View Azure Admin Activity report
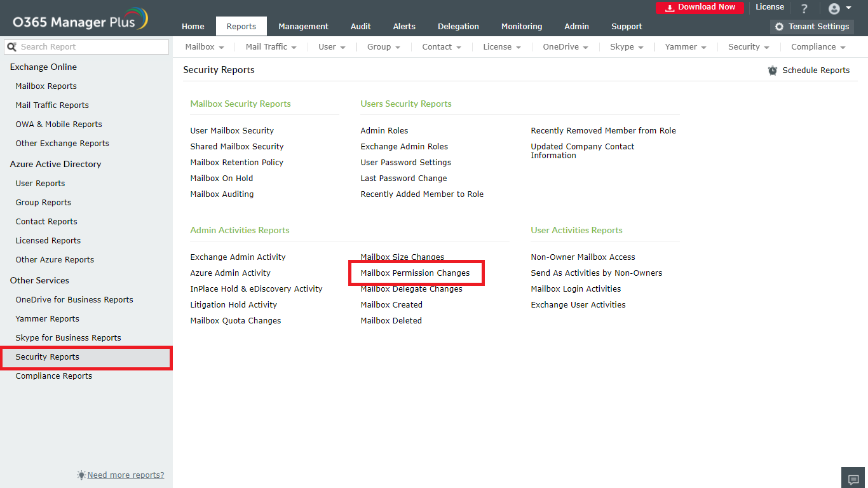The image size is (868, 488). point(231,273)
